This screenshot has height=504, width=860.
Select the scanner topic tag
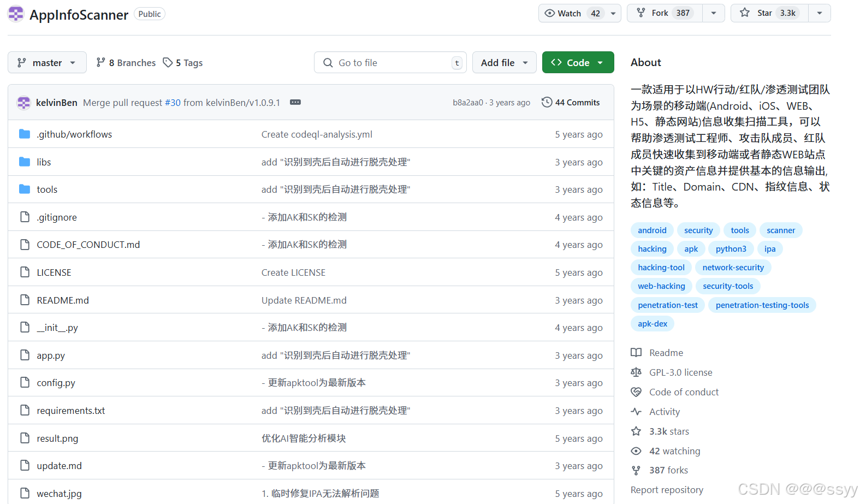781,230
